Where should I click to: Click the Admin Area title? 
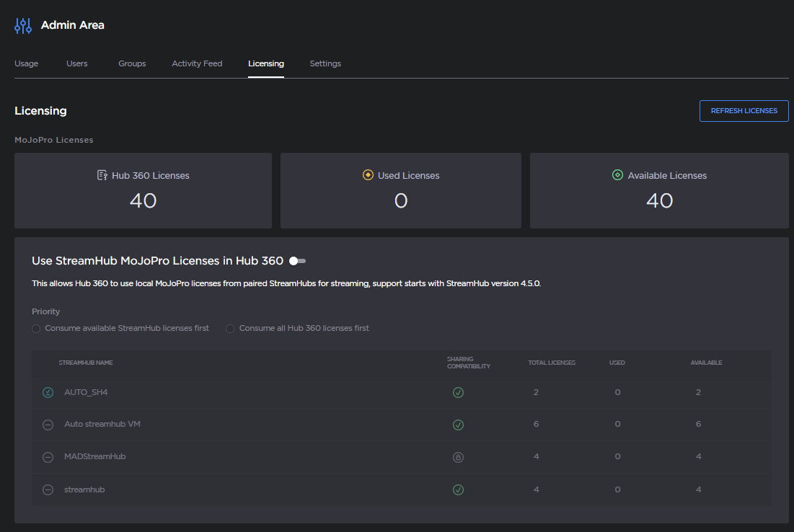72,25
